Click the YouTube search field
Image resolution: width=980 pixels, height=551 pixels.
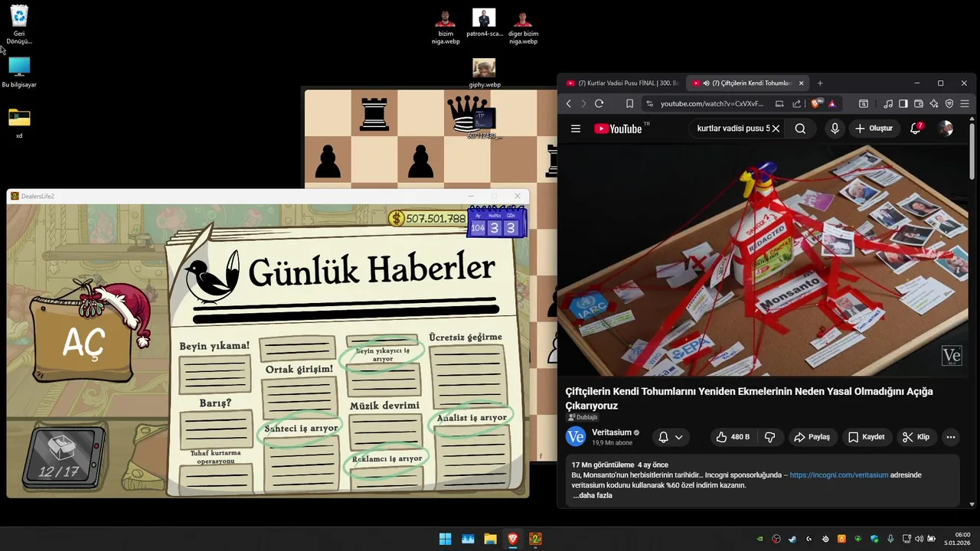[733, 129]
